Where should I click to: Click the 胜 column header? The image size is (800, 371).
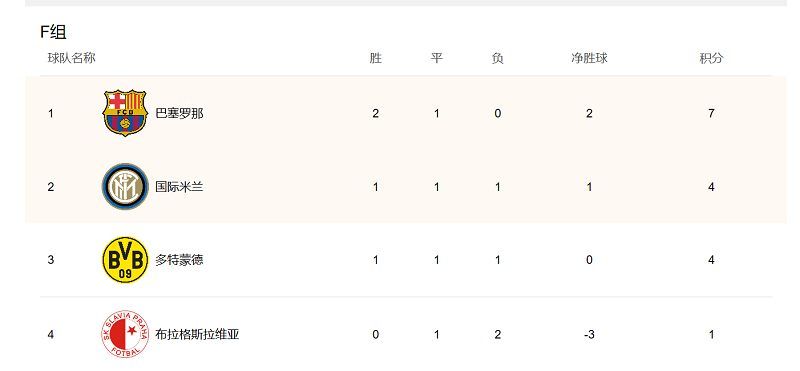(376, 58)
